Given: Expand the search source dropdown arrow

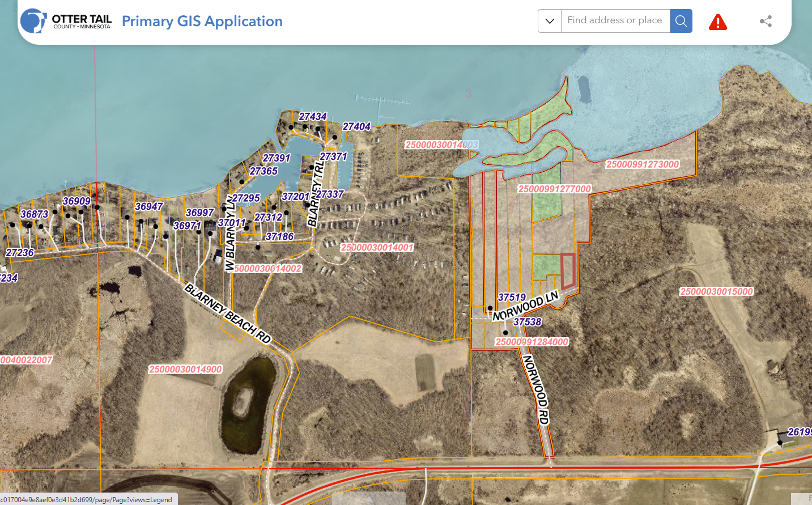Looking at the screenshot, I should tap(549, 21).
